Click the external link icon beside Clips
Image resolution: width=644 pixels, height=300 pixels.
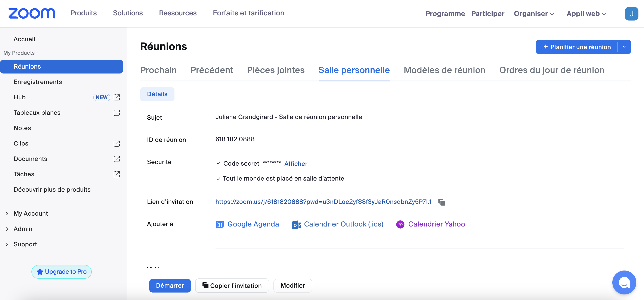(x=117, y=143)
